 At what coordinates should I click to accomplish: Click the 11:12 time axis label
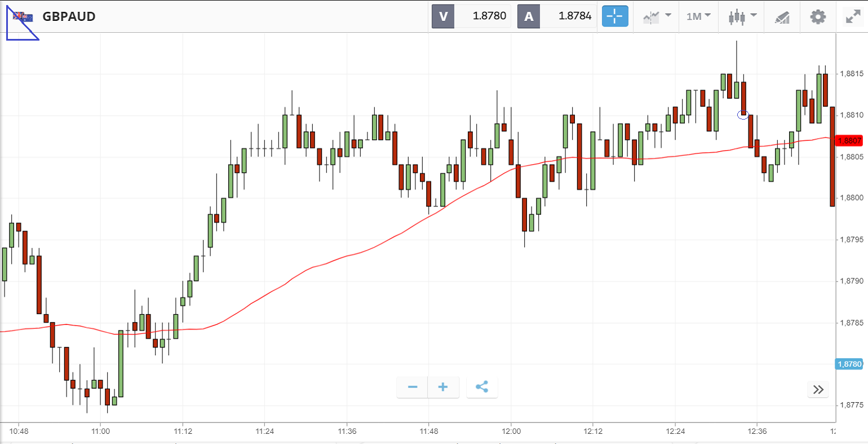[183, 432]
